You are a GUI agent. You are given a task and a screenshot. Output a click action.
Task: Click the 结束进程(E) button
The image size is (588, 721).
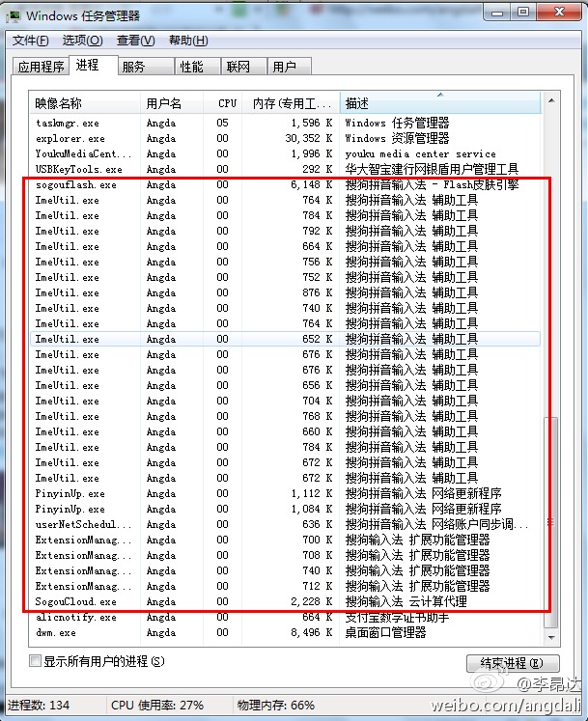[513, 663]
